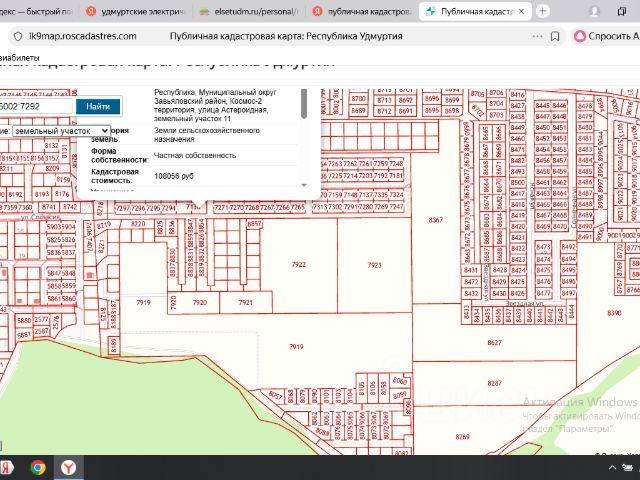The image size is (640, 480).
Task: Select parcel 7921 on the map
Action: point(245,302)
